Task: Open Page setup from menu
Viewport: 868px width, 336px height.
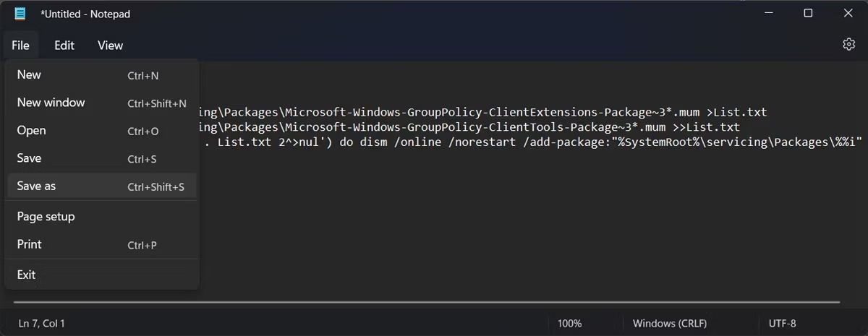Action: pos(102,217)
